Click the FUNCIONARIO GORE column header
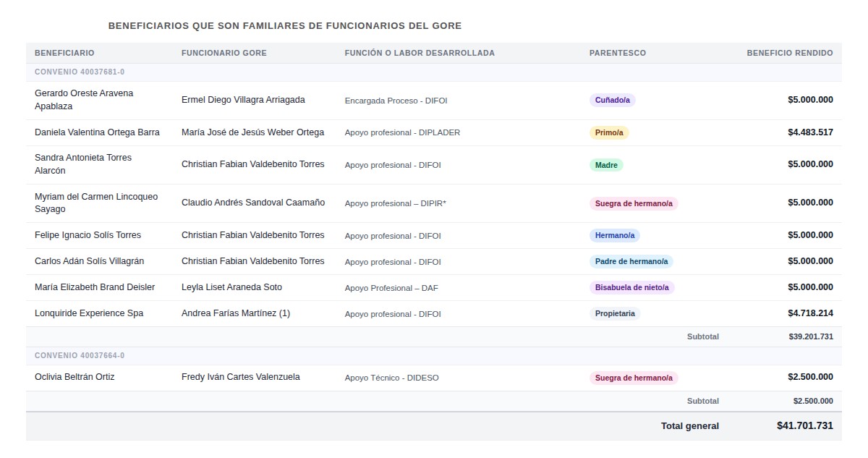 224,53
